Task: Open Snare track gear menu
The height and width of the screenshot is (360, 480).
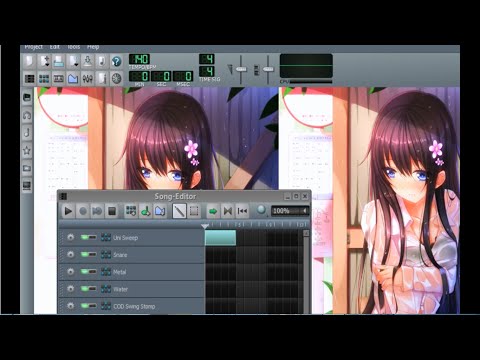Action: [70, 254]
